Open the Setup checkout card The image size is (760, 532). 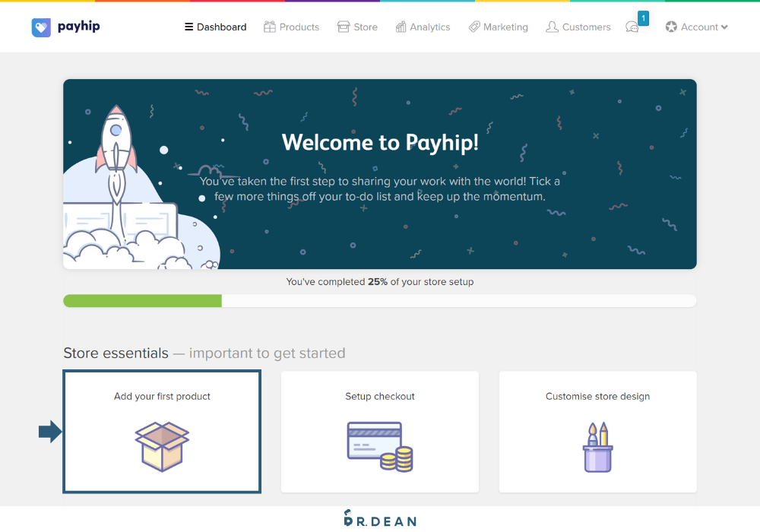tap(379, 432)
